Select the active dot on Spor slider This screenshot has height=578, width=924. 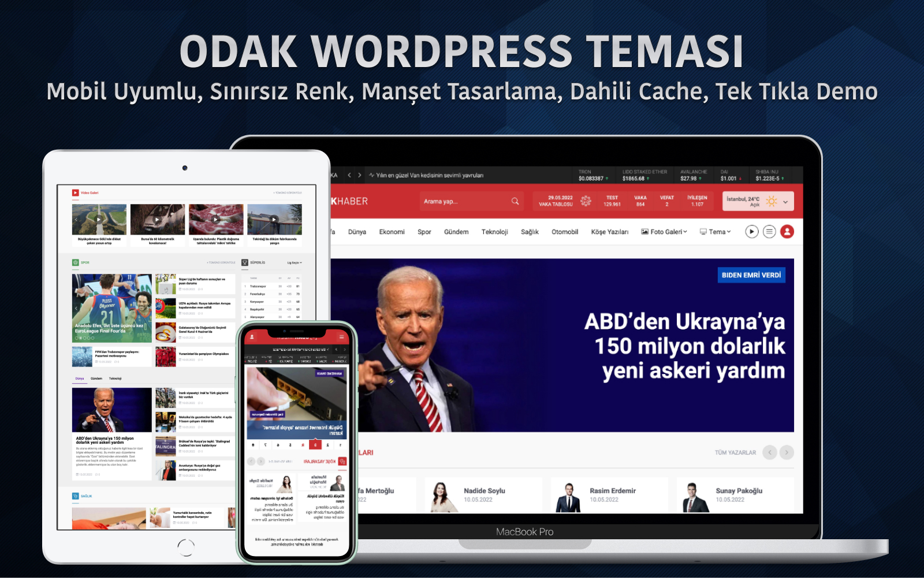(80, 338)
